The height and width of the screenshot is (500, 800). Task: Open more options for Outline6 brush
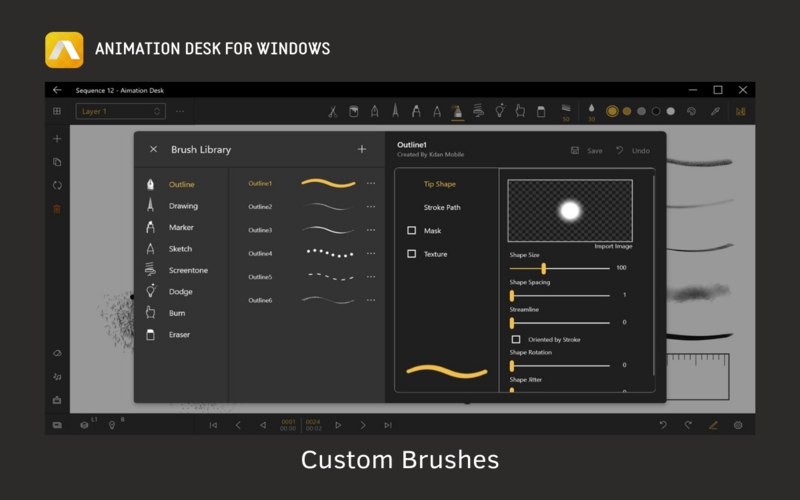(x=371, y=300)
